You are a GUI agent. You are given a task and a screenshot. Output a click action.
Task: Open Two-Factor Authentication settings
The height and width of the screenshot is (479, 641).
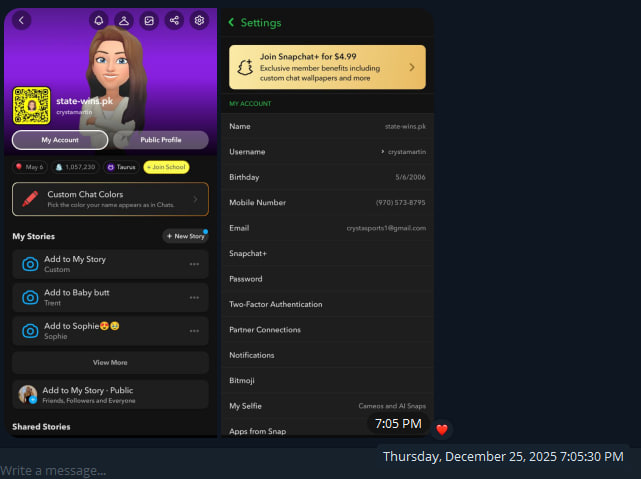[x=327, y=304]
